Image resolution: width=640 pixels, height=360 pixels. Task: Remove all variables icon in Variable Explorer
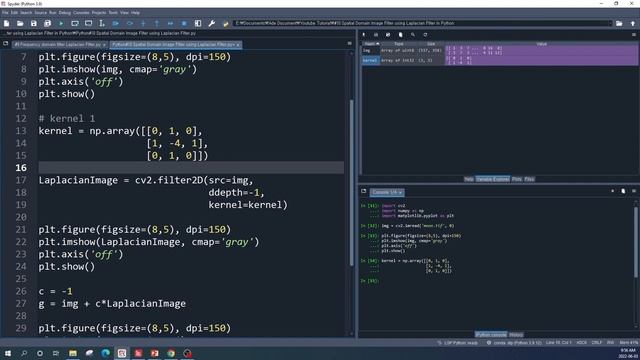click(x=400, y=35)
